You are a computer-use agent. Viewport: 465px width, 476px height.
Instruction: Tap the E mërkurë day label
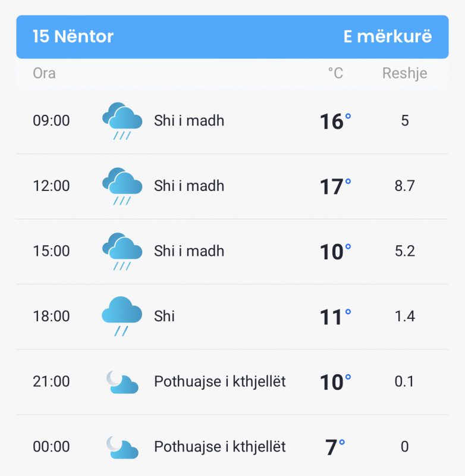387,36
